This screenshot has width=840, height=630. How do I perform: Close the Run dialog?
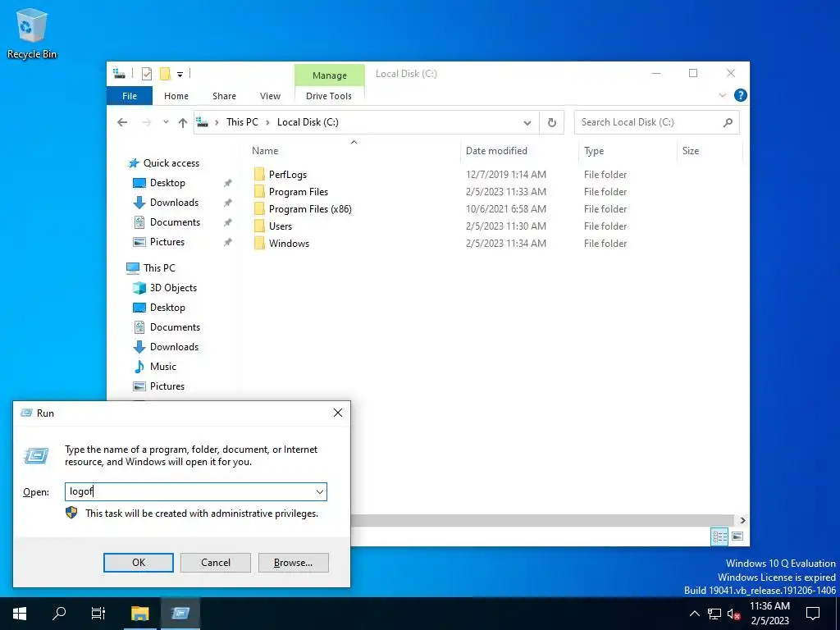(338, 413)
